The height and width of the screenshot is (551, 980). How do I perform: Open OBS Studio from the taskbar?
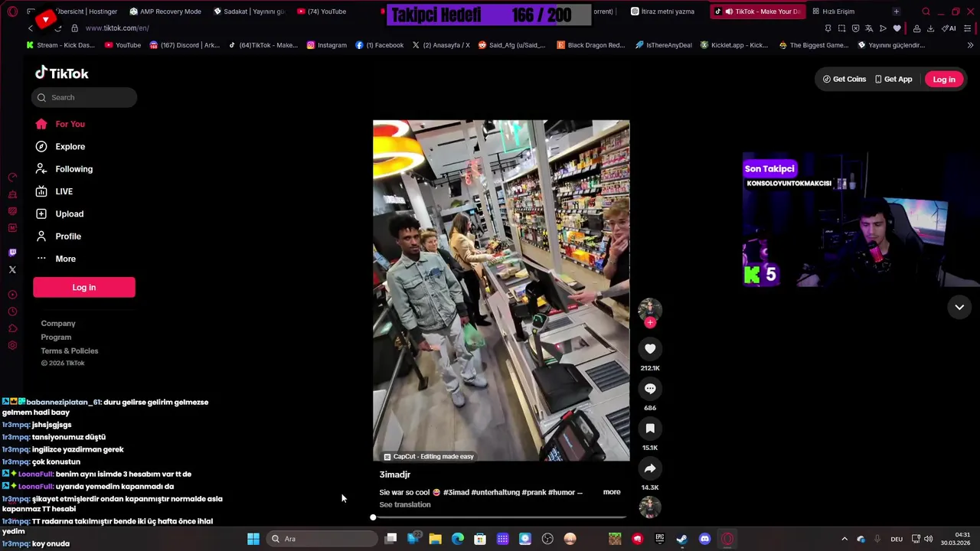(547, 539)
